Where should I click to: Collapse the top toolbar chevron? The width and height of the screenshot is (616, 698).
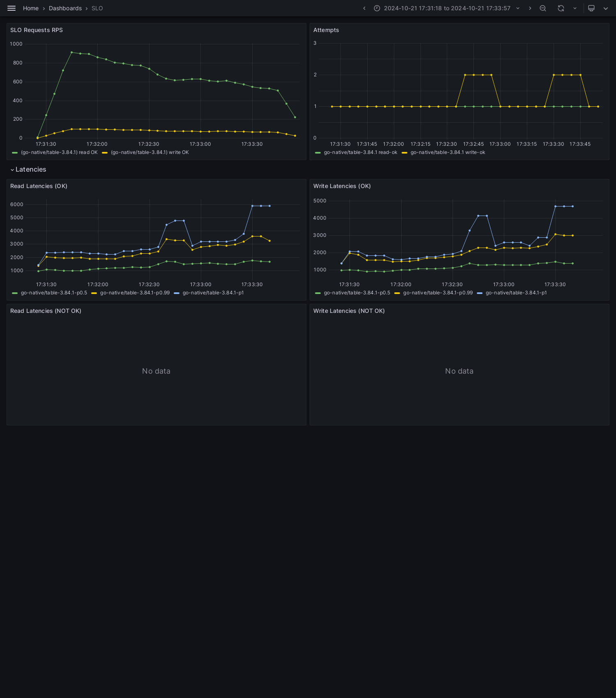pos(606,8)
